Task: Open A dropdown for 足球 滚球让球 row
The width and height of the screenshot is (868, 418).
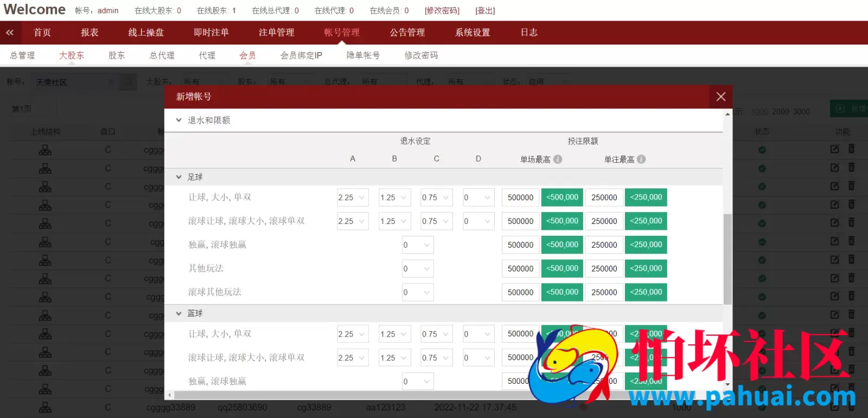Action: 353,221
